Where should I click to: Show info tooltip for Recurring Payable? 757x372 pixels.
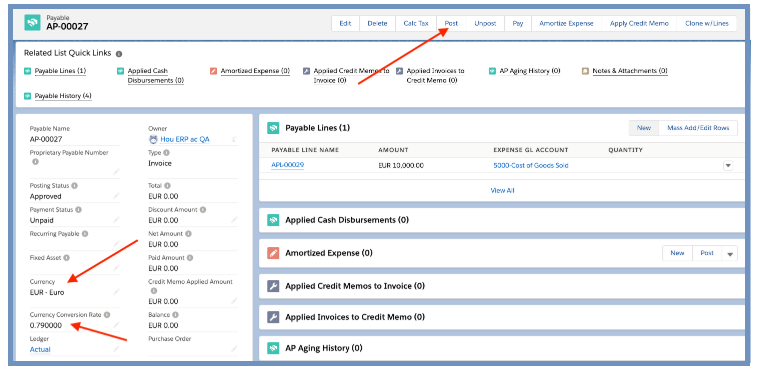point(85,234)
